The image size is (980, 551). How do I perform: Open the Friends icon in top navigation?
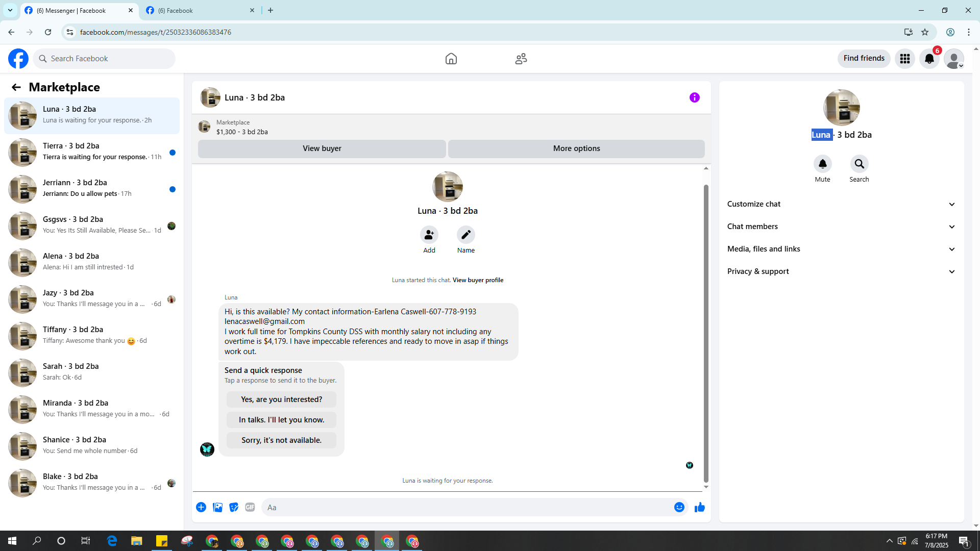(x=521, y=59)
